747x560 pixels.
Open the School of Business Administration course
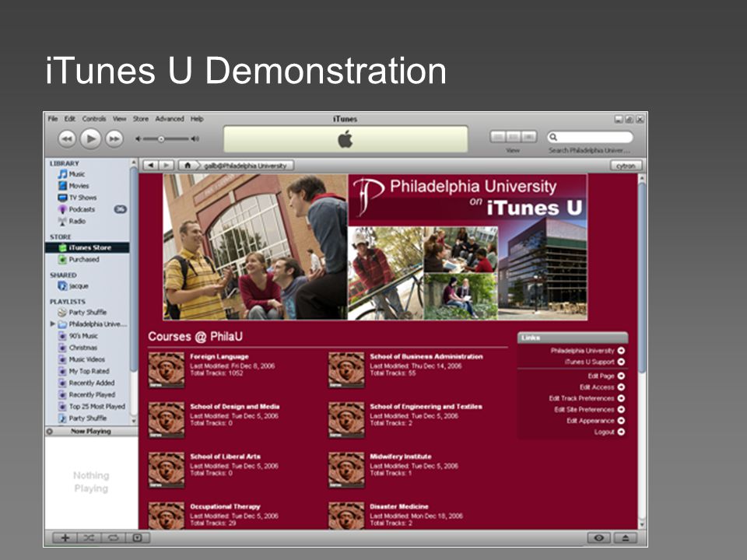tap(426, 357)
